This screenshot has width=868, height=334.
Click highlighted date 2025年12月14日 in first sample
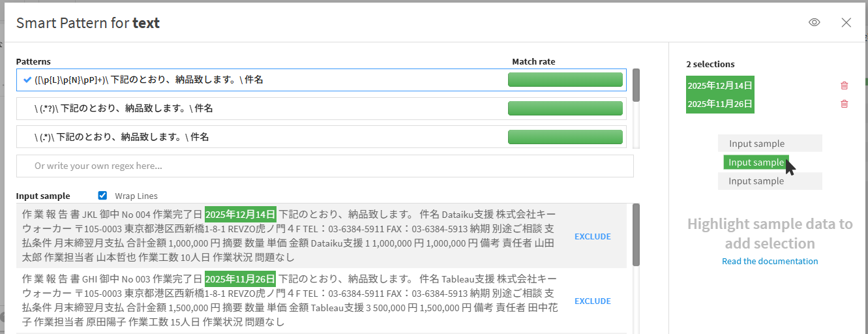click(241, 214)
